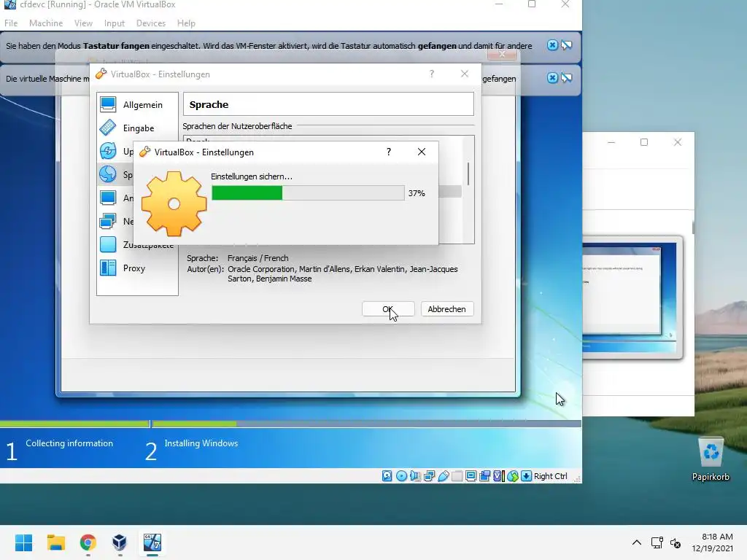Open Google Chrome from the taskbar
The width and height of the screenshot is (747, 560).
coord(88,542)
